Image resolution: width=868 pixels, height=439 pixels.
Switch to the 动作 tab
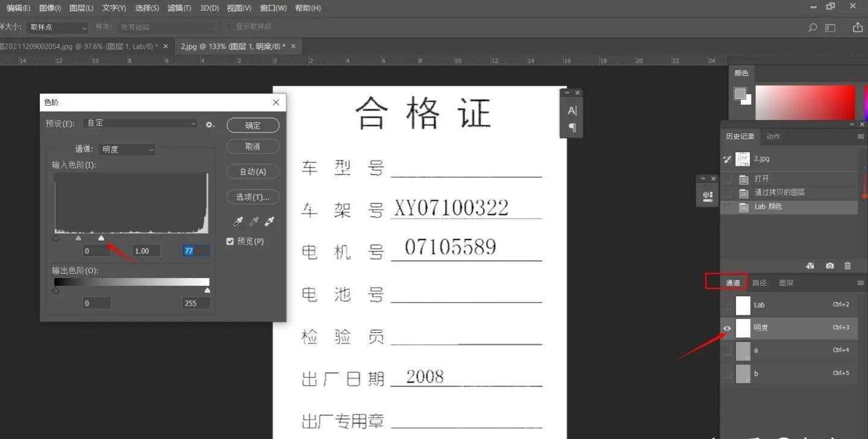tap(773, 137)
